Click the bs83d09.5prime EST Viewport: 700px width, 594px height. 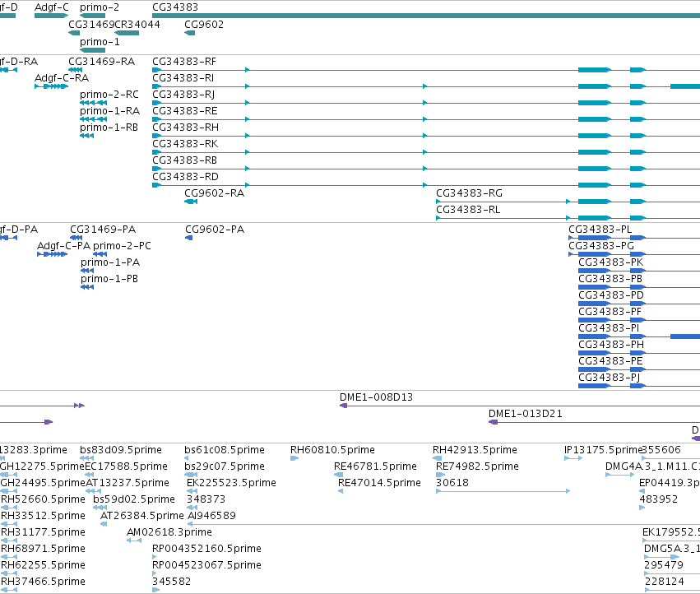[87, 458]
